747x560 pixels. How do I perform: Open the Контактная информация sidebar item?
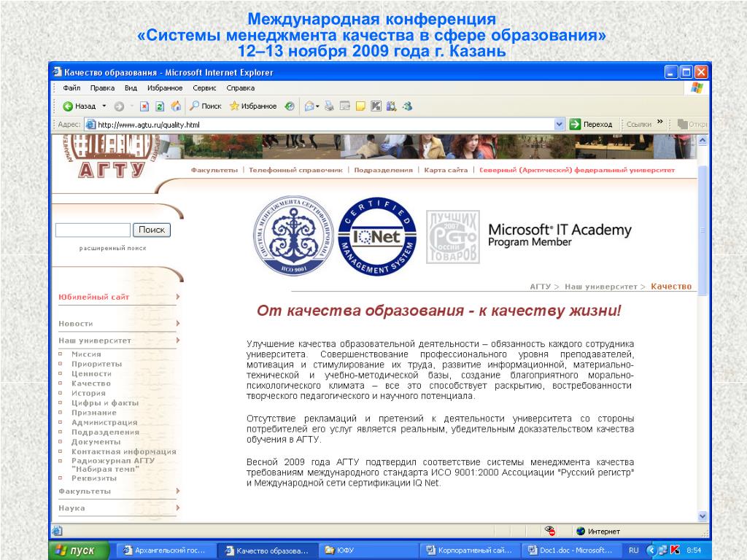tap(124, 451)
